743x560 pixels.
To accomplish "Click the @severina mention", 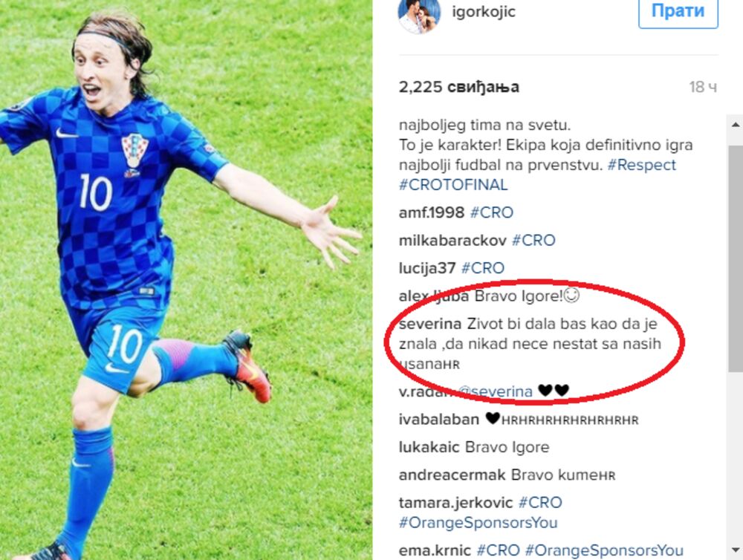I will pos(495,392).
